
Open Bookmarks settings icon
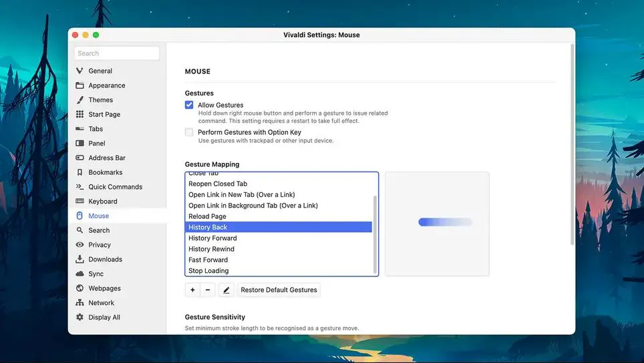pyautogui.click(x=79, y=172)
